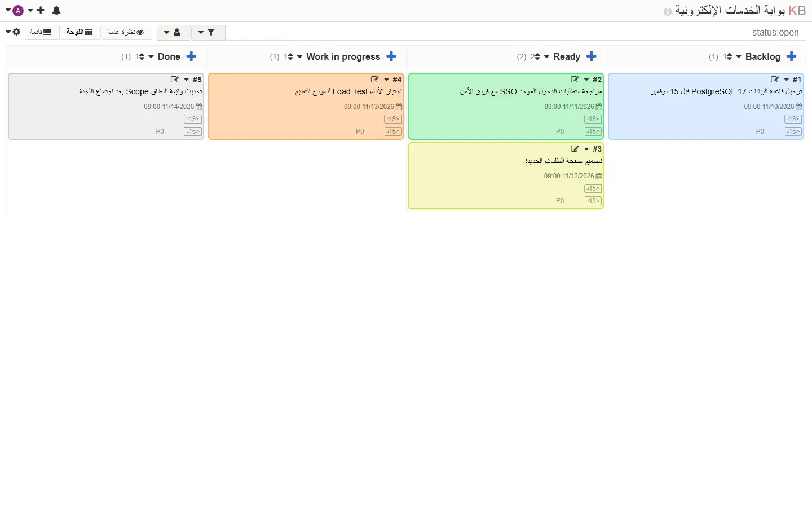Viewport: 812px width, 508px height.
Task: Open the SSO requirements review task title
Action: (x=531, y=91)
